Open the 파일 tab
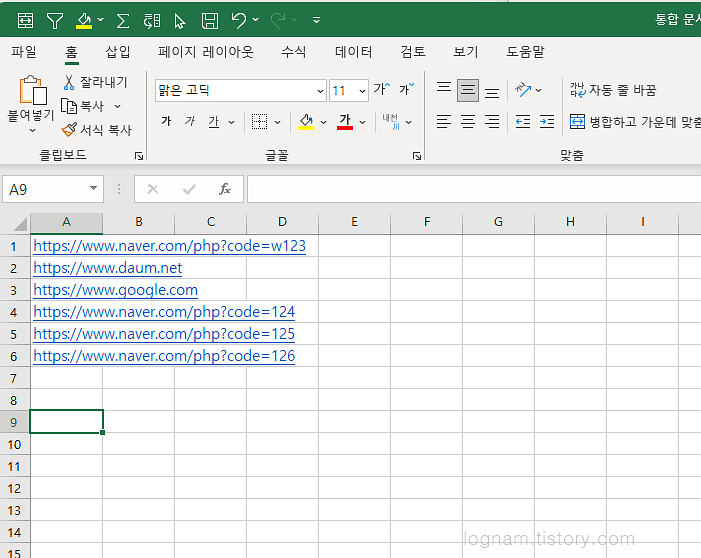701x558 pixels. click(24, 52)
